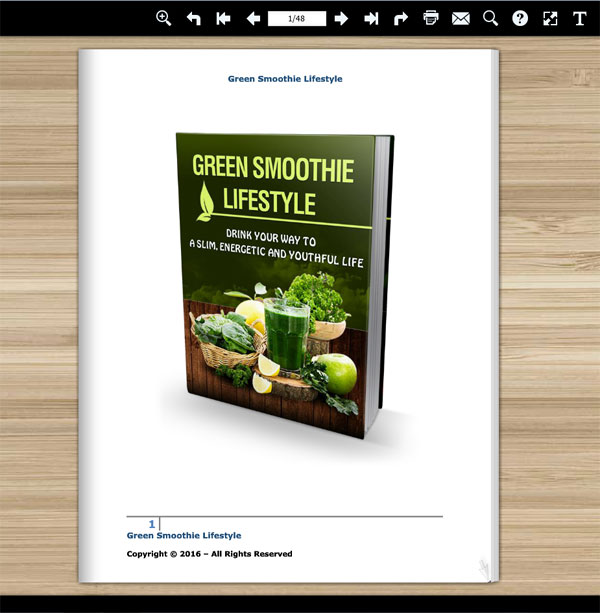Open help question mark icon
600x613 pixels.
(520, 18)
